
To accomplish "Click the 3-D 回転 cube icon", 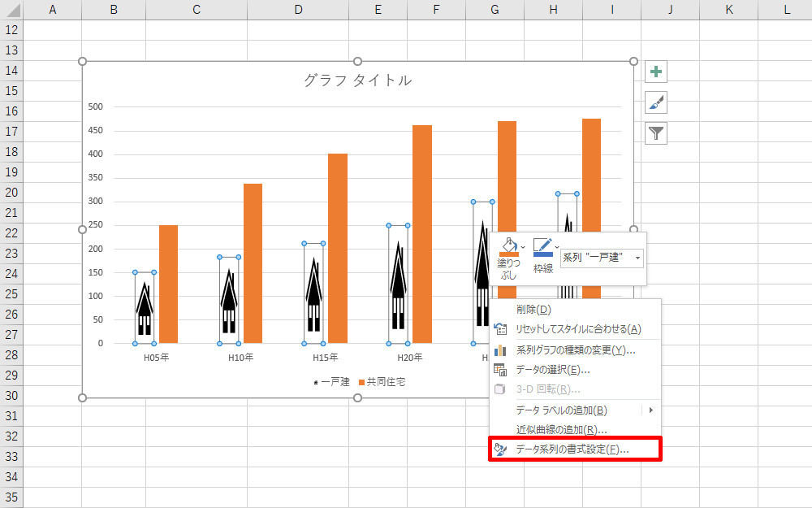I will (x=499, y=389).
